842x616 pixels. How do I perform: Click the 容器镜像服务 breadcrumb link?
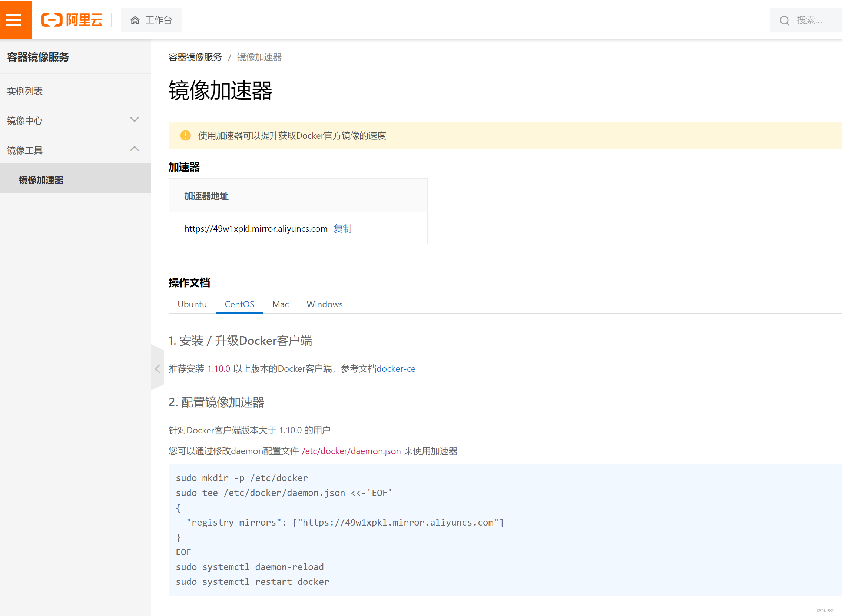pos(195,57)
